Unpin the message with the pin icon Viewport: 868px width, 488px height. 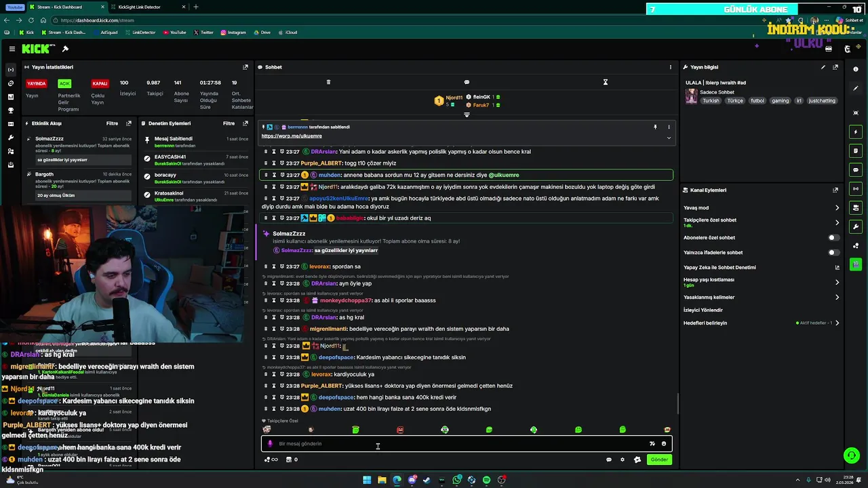(655, 127)
